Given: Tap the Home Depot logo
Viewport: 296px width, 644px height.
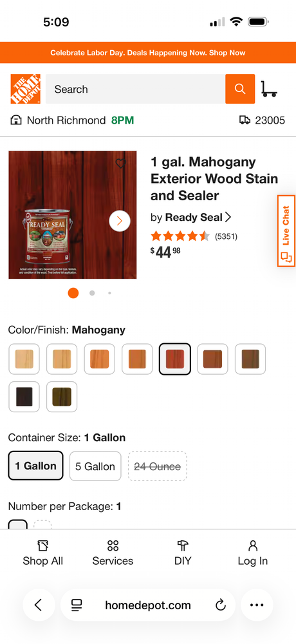Looking at the screenshot, I should (x=26, y=89).
